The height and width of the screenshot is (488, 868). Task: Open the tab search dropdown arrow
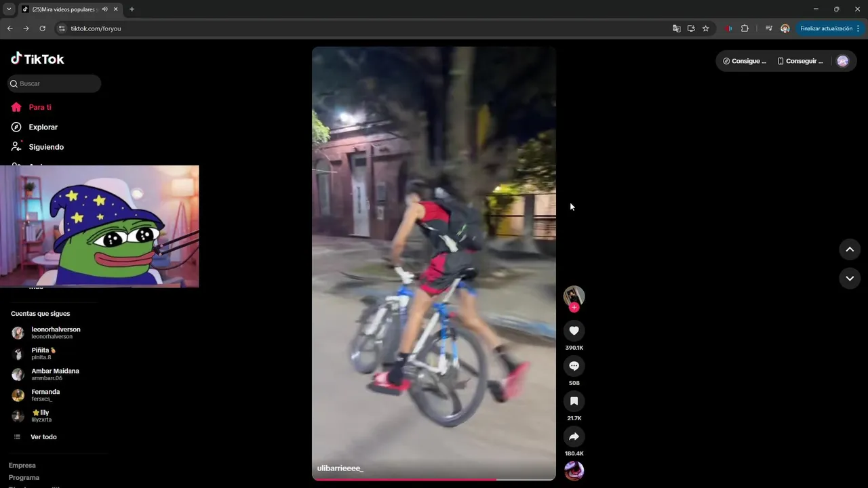(x=9, y=9)
